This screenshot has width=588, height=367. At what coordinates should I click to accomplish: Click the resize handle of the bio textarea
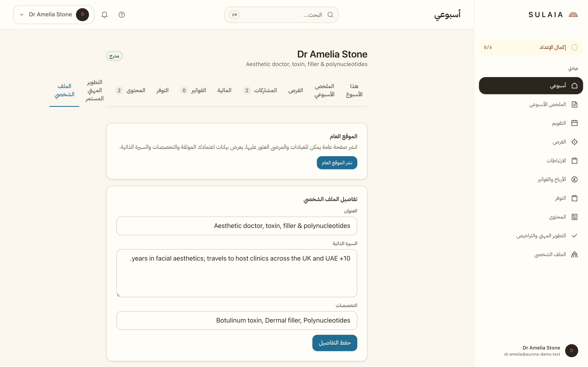click(119, 295)
